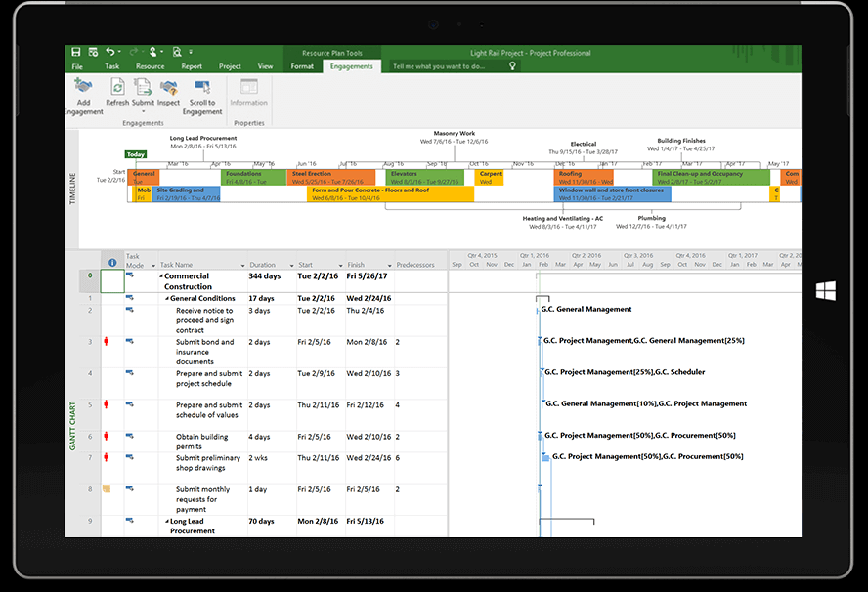868x592 pixels.
Task: Click the Today marker on the timeline
Action: point(135,154)
